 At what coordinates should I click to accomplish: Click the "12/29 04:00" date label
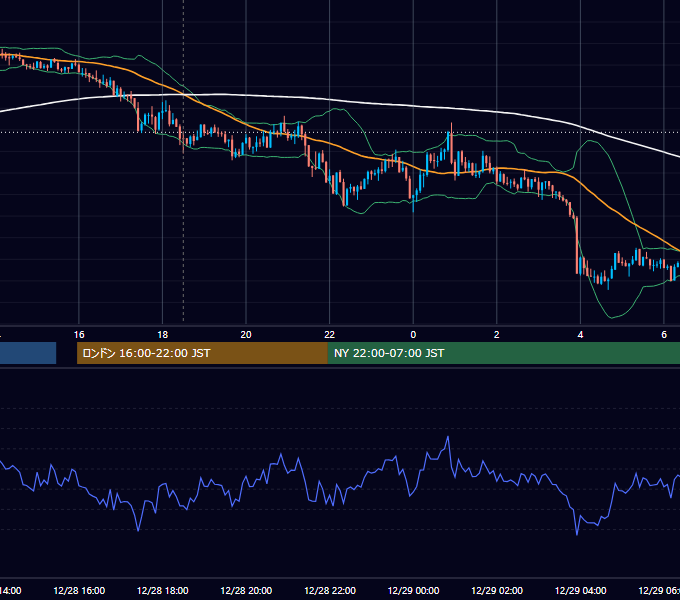tap(581, 590)
